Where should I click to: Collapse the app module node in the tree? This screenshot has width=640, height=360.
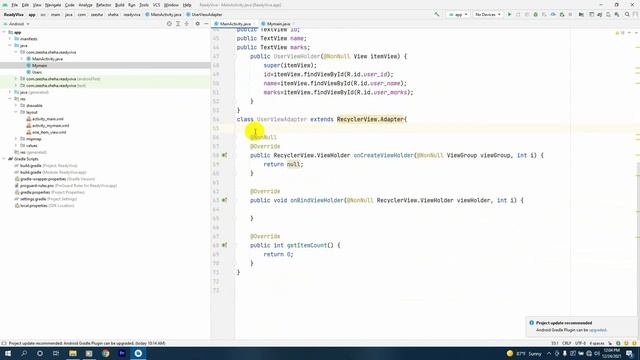pos(4,32)
